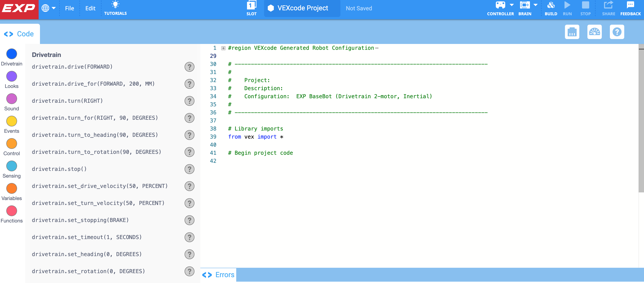Click drivetrain.set_timeout(1, SECONDS) command
The height and width of the screenshot is (283, 644).
coord(87,237)
